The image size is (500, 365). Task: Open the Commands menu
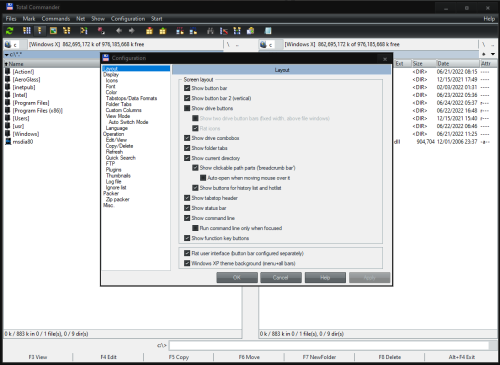pos(56,19)
